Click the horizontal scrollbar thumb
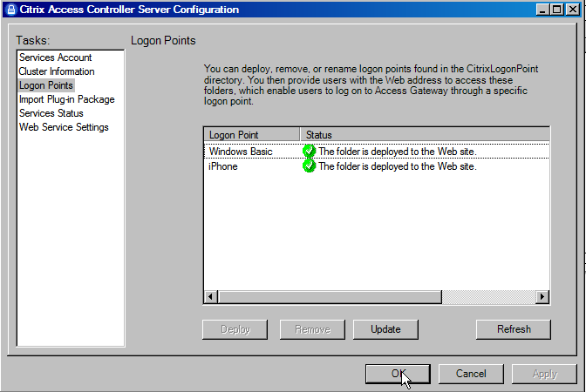Image resolution: width=586 pixels, height=392 pixels. click(330, 297)
